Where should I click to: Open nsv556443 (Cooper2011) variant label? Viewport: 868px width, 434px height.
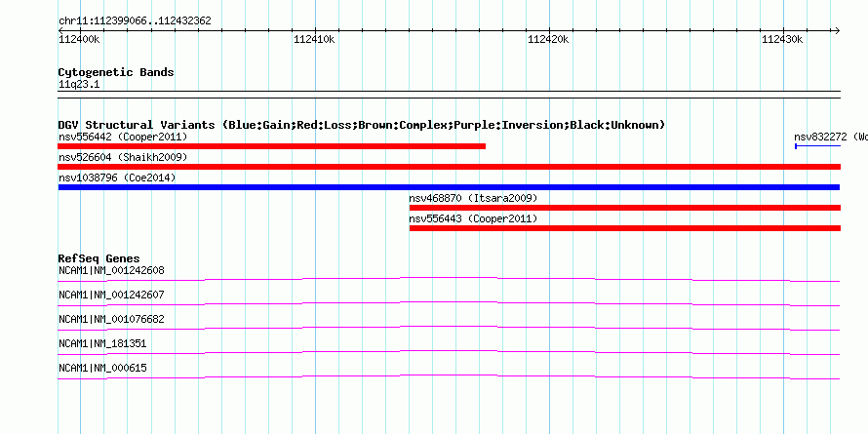(x=473, y=218)
